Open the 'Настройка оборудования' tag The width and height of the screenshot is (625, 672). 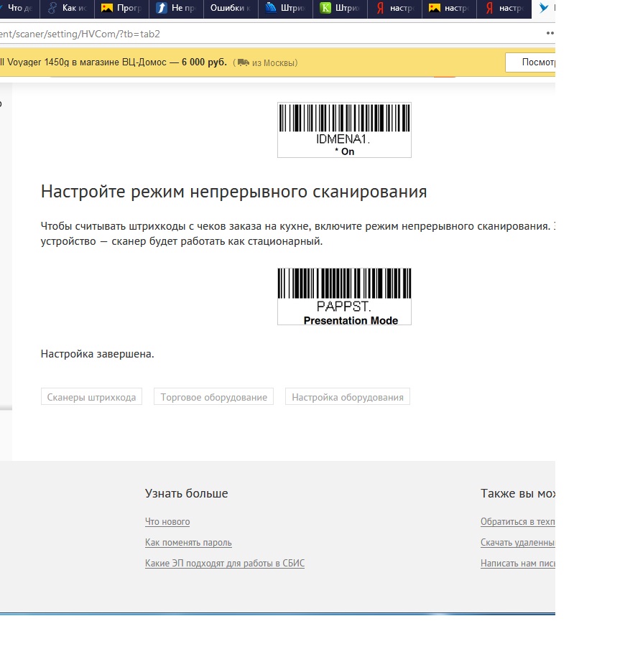click(x=348, y=397)
